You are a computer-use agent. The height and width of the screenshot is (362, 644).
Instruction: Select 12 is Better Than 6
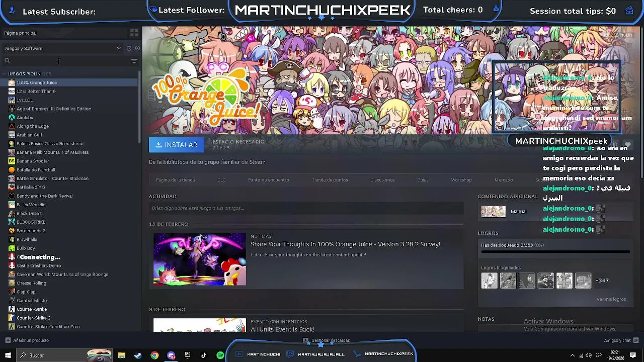click(36, 92)
